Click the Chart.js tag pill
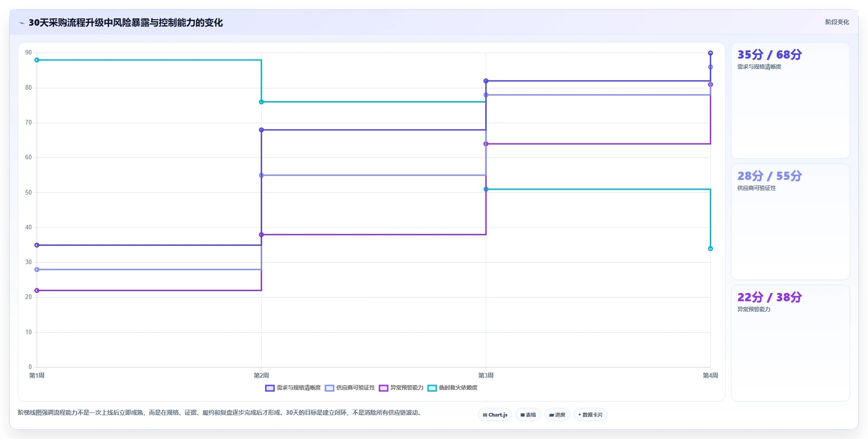This screenshot has height=439, width=868. tap(495, 415)
